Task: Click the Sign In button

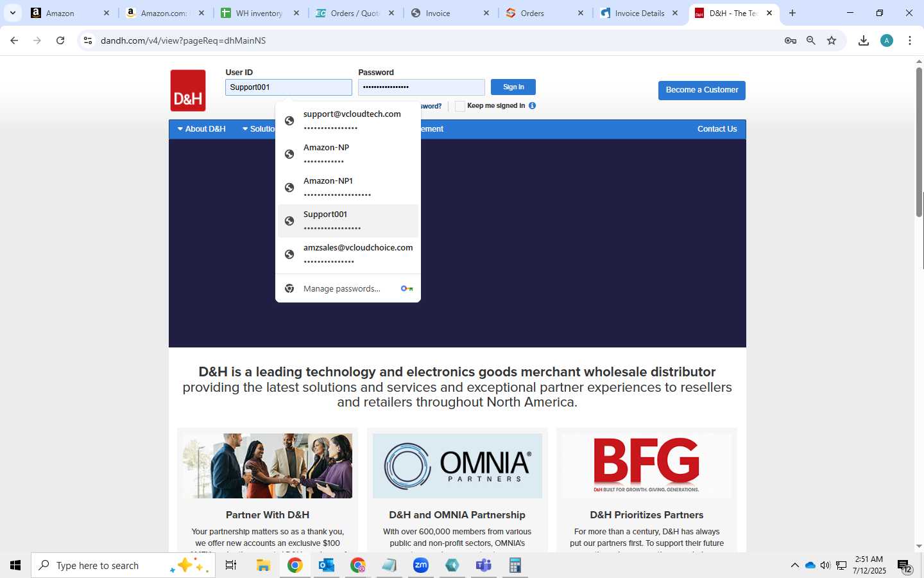Action: point(513,87)
